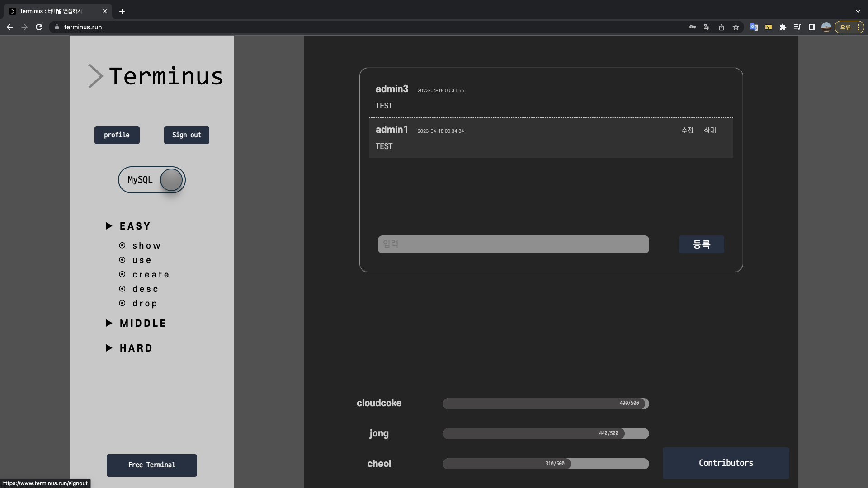
Task: Open the password key icon in address bar
Action: (692, 27)
